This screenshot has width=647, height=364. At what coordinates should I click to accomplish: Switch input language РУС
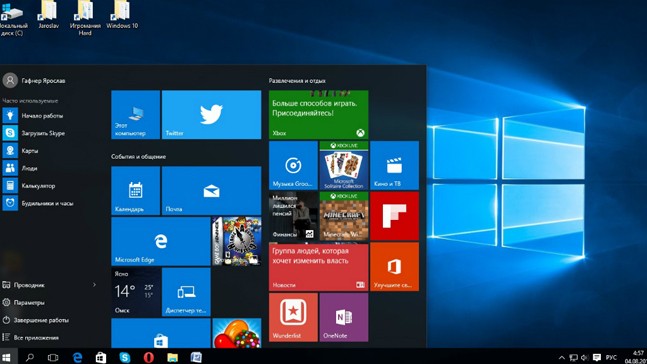pos(612,357)
